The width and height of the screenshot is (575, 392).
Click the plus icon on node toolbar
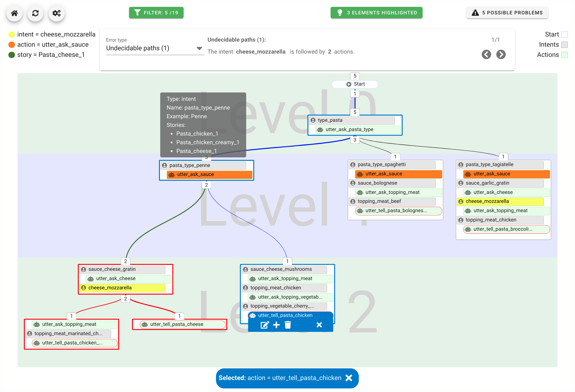(x=276, y=325)
